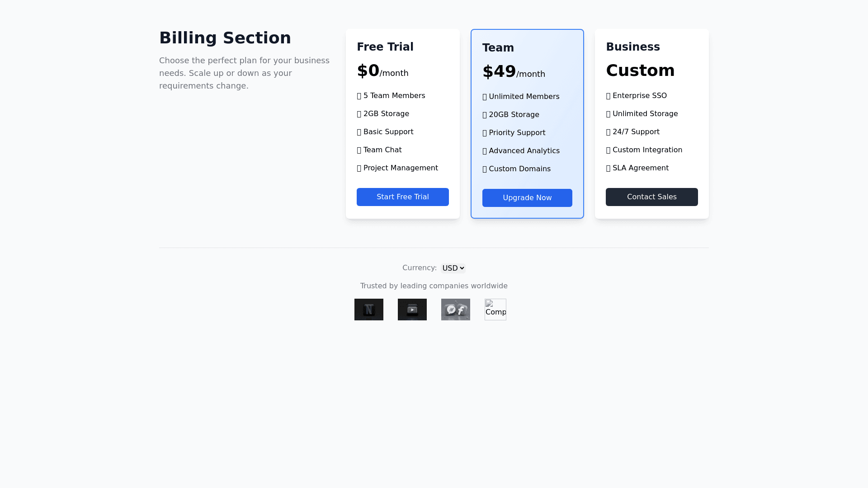This screenshot has width=868, height=488.
Task: Click the YouTube play logo
Action: (412, 310)
